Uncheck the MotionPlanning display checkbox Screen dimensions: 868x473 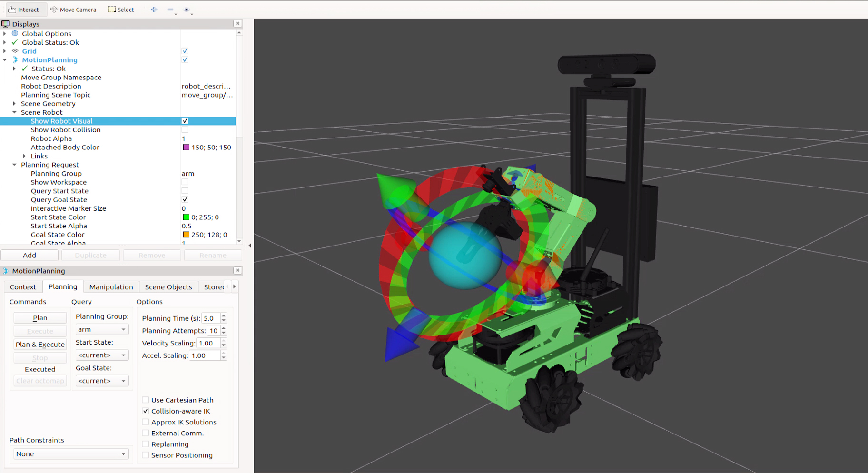(185, 59)
